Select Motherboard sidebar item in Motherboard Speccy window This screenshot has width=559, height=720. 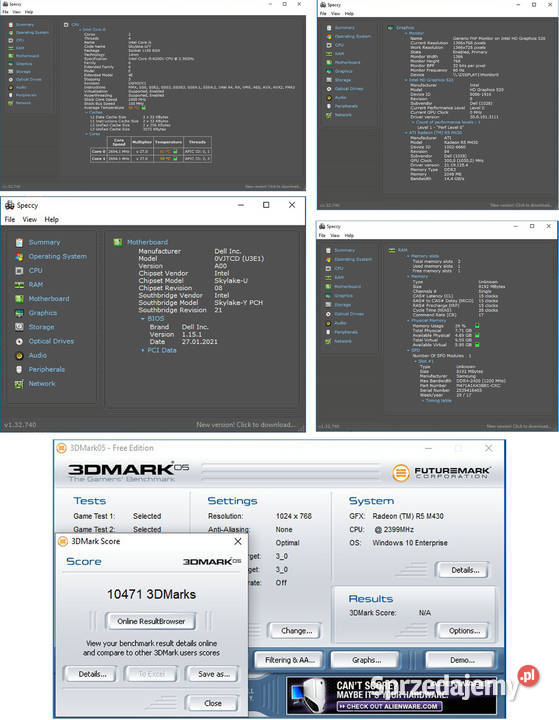point(49,299)
